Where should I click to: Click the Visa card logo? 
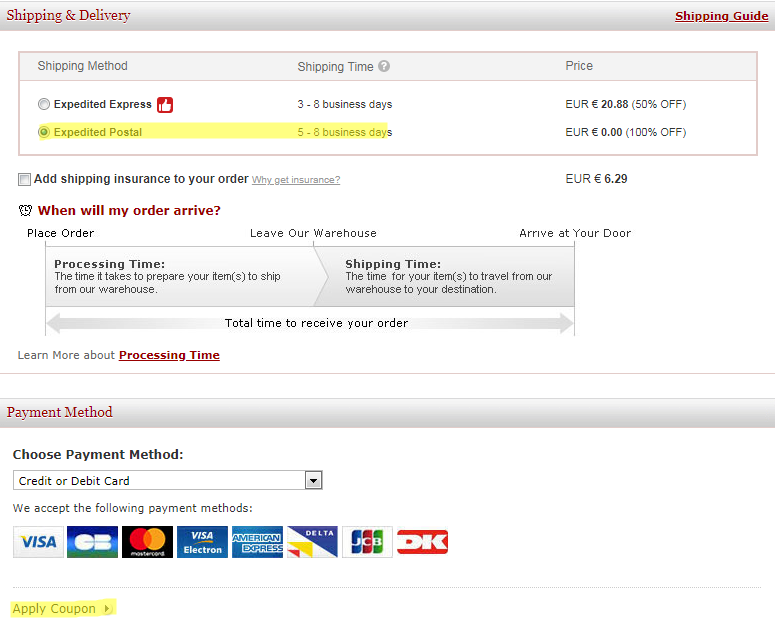point(38,542)
